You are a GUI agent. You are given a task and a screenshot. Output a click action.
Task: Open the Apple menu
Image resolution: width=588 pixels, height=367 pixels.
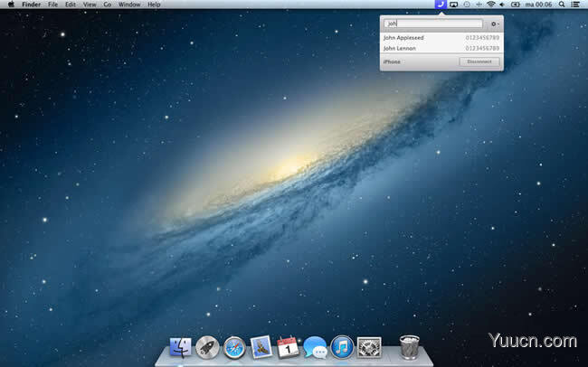point(11,5)
